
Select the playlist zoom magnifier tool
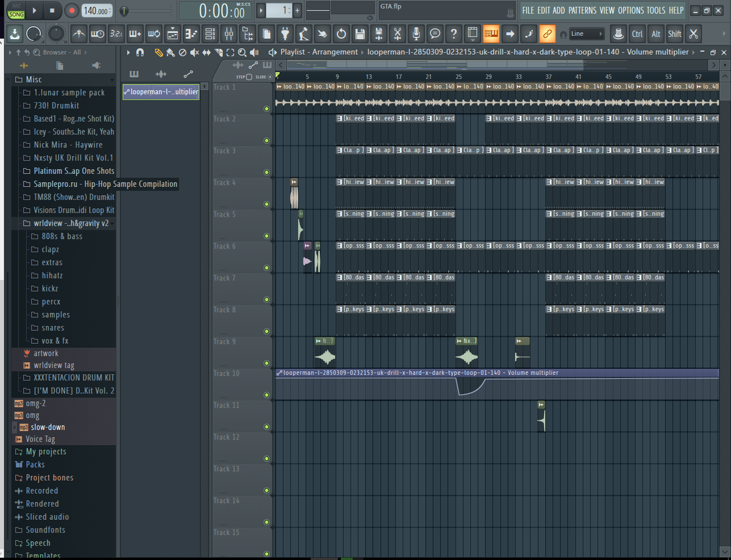coord(242,52)
